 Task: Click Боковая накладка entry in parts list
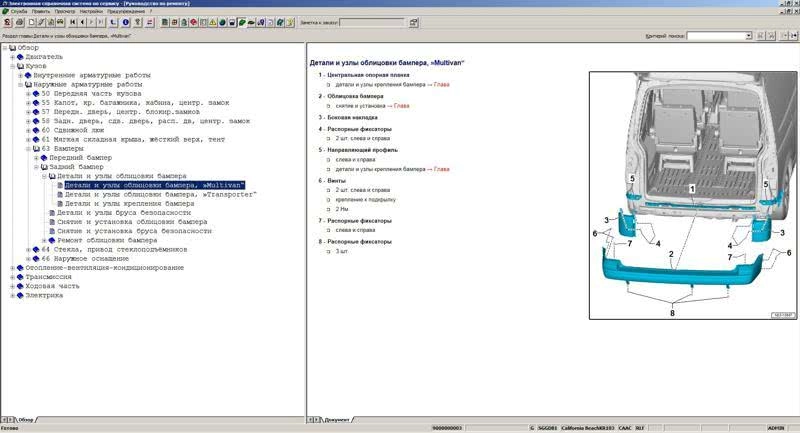tap(353, 117)
